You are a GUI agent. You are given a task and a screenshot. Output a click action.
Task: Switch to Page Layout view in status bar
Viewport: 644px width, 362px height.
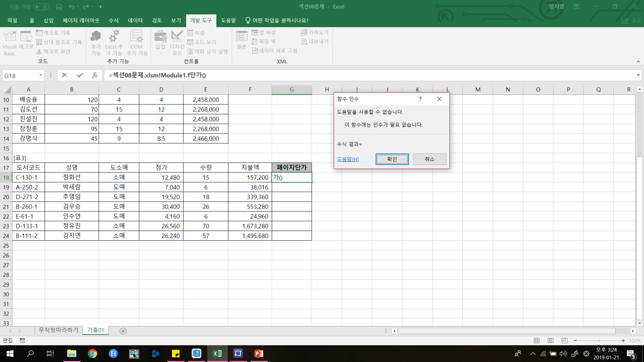pos(550,341)
